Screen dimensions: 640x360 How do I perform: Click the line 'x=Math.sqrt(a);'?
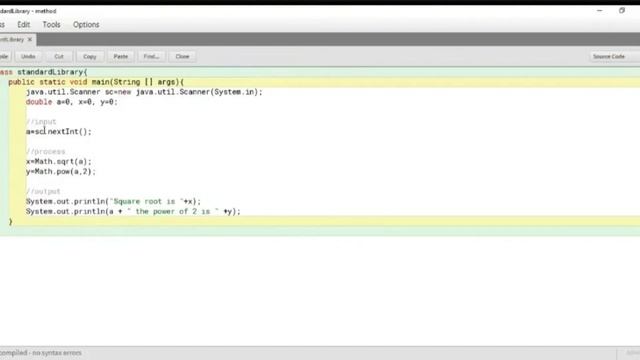(x=59, y=162)
